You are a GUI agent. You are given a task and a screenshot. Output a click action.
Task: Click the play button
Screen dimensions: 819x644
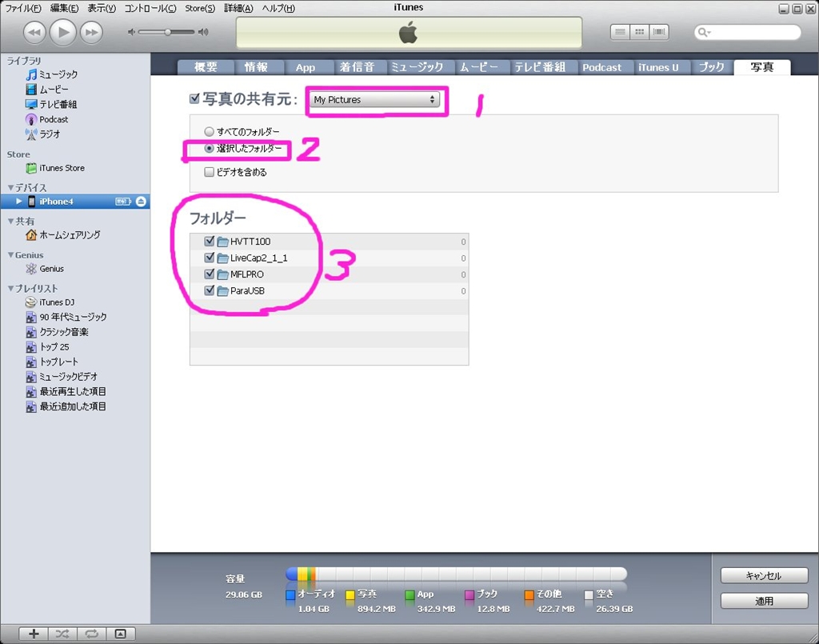pos(62,32)
